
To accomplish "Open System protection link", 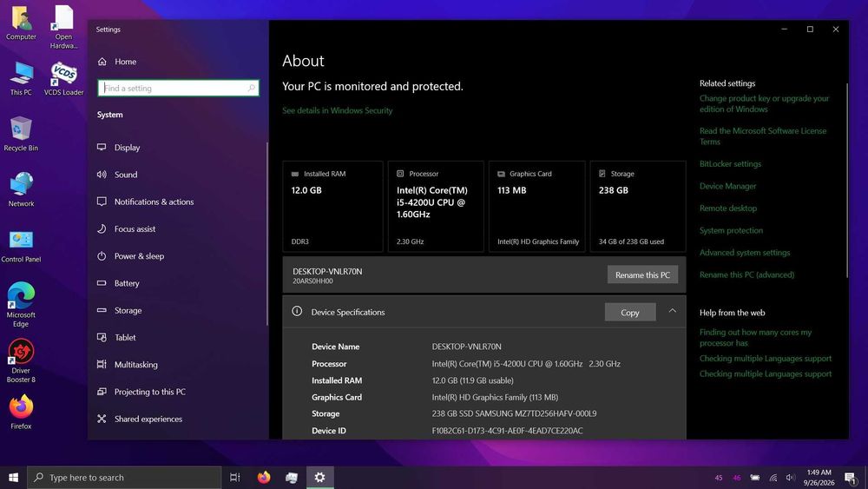I will (731, 230).
